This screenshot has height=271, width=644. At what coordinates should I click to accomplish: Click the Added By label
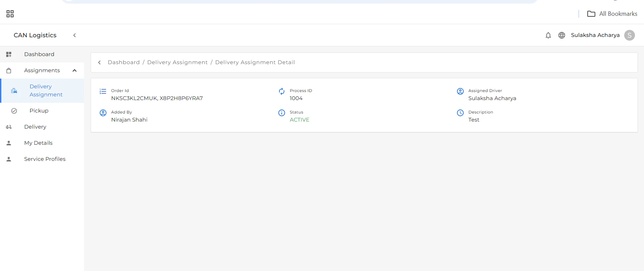pyautogui.click(x=122, y=112)
